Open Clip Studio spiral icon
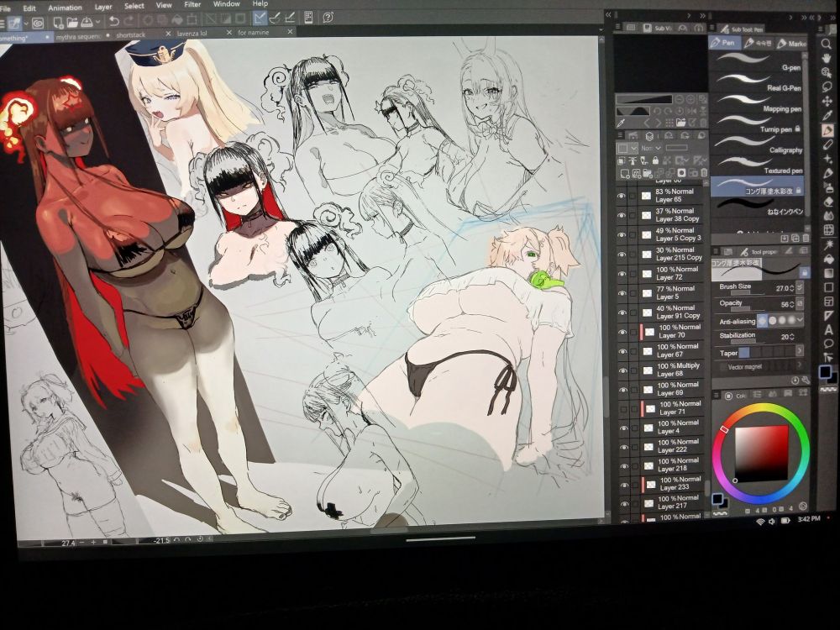Image resolution: width=840 pixels, height=630 pixels. 38,23
